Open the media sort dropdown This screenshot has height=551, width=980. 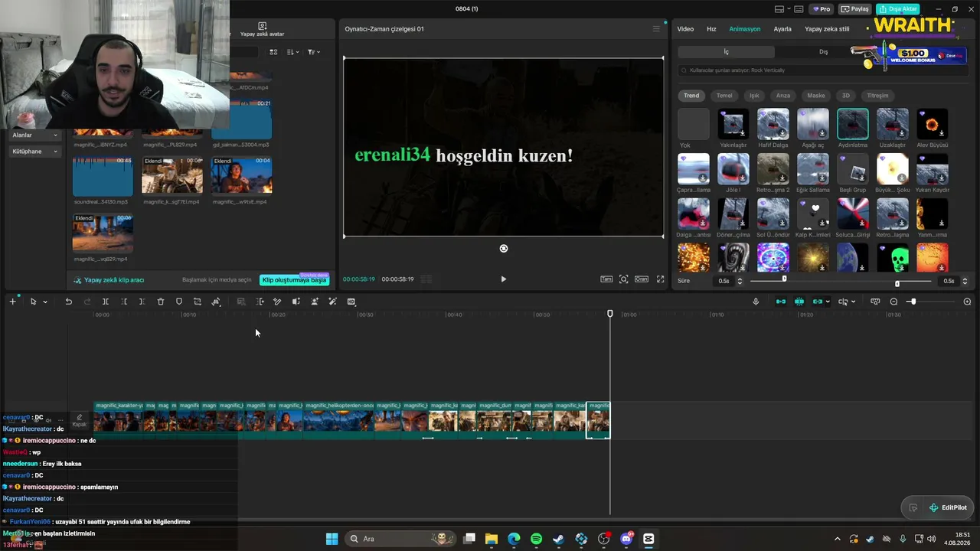click(293, 52)
